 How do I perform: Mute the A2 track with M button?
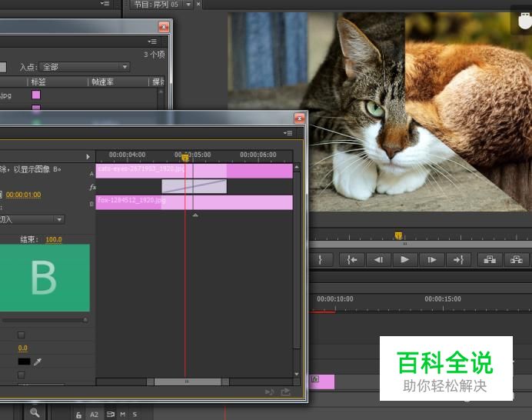[x=123, y=415]
